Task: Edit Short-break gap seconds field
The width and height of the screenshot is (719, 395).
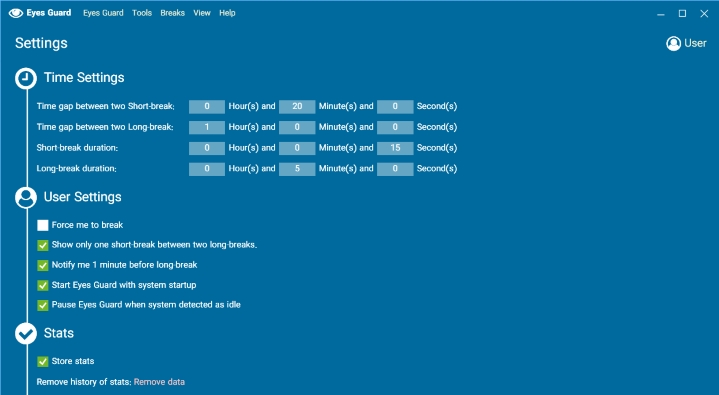Action: tap(395, 106)
